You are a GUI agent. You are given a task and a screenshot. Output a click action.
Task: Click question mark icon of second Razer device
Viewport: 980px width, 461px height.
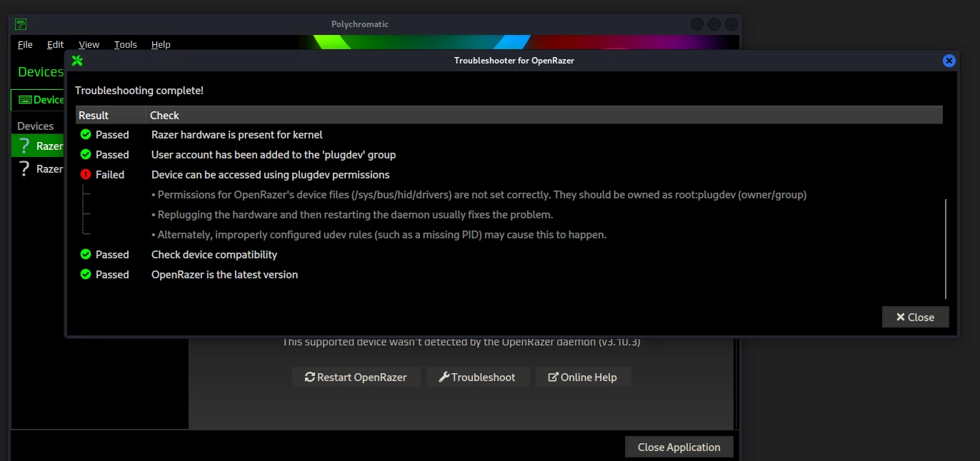(x=24, y=168)
